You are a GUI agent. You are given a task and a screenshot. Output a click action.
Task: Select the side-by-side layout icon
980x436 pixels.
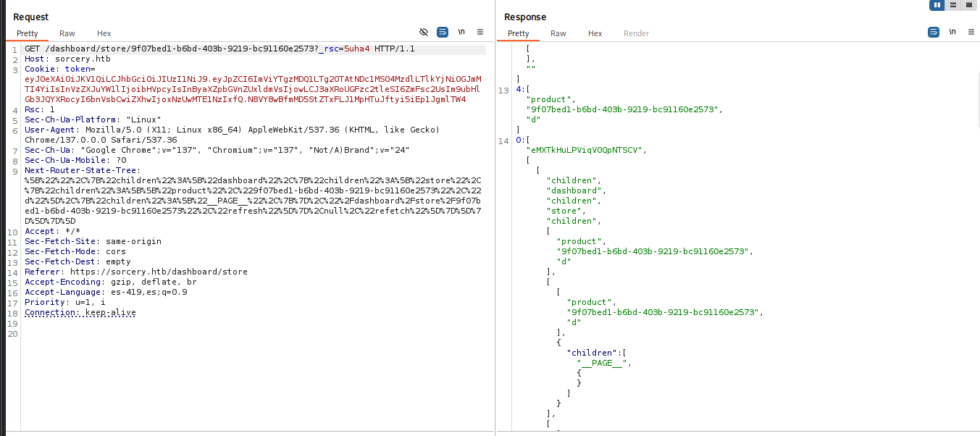coord(937,5)
